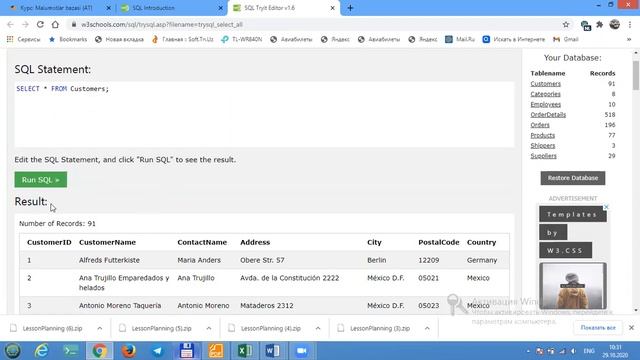This screenshot has width=640, height=360.
Task: Click the Templates by W3.CSS ad image
Action: 573,257
